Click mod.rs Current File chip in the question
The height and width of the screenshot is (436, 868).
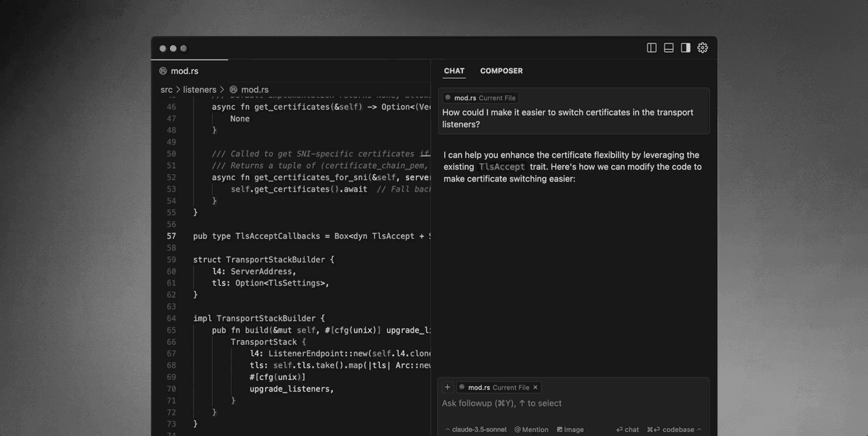[x=480, y=98]
